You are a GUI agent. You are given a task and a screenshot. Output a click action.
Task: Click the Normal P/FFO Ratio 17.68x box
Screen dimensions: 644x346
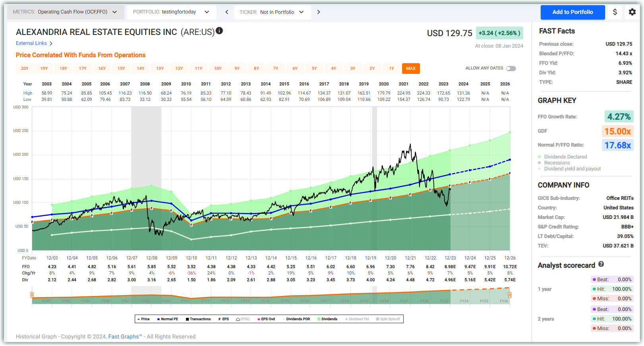point(618,145)
